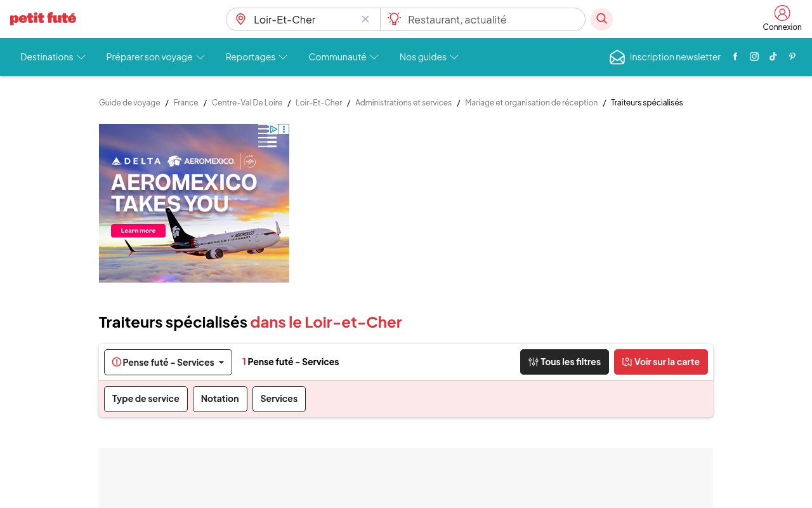812x508 pixels.
Task: Open Mariage et organisation de réception breadcrumb
Action: 531,102
